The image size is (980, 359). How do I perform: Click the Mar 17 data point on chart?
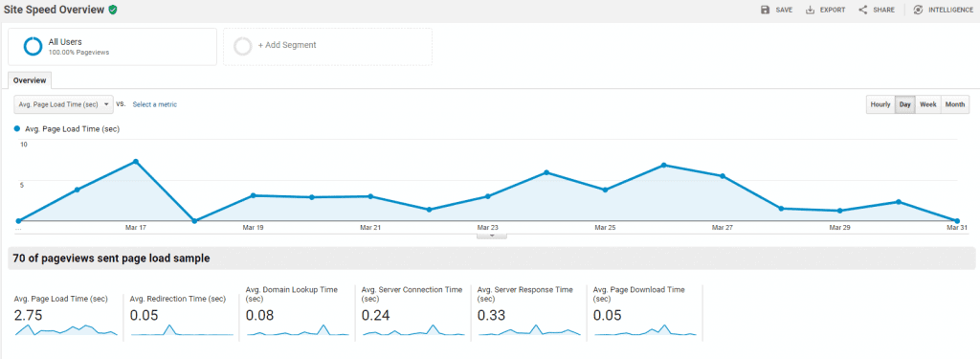[136, 162]
